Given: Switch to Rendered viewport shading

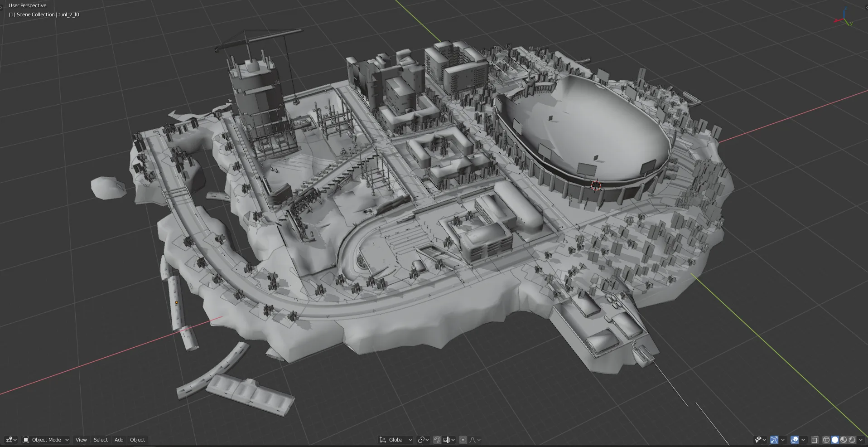Looking at the screenshot, I should click(x=852, y=440).
